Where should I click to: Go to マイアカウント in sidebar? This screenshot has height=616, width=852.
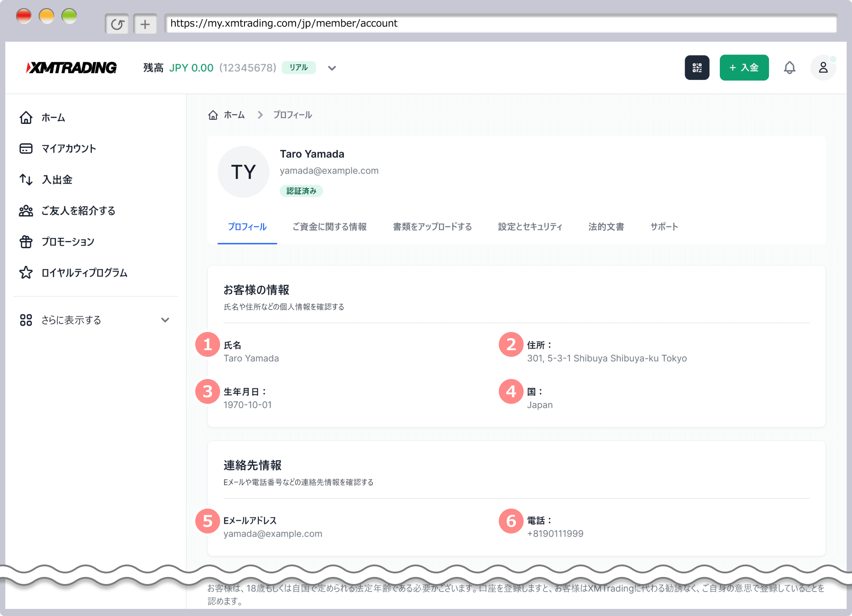(68, 149)
